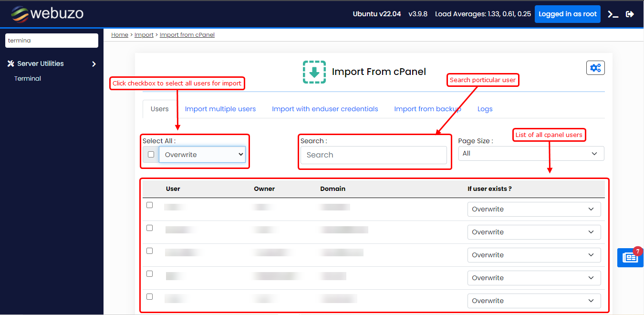Click the blue news notification icon
The width and height of the screenshot is (644, 315).
630,258
